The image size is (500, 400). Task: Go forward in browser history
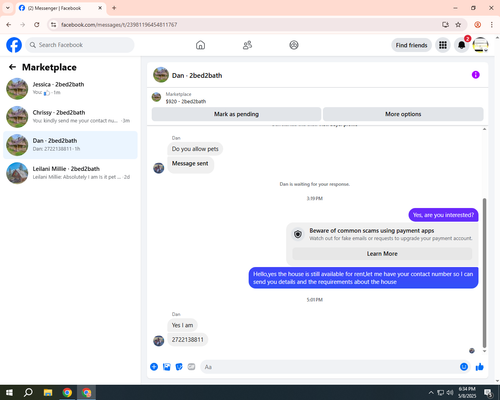point(23,25)
